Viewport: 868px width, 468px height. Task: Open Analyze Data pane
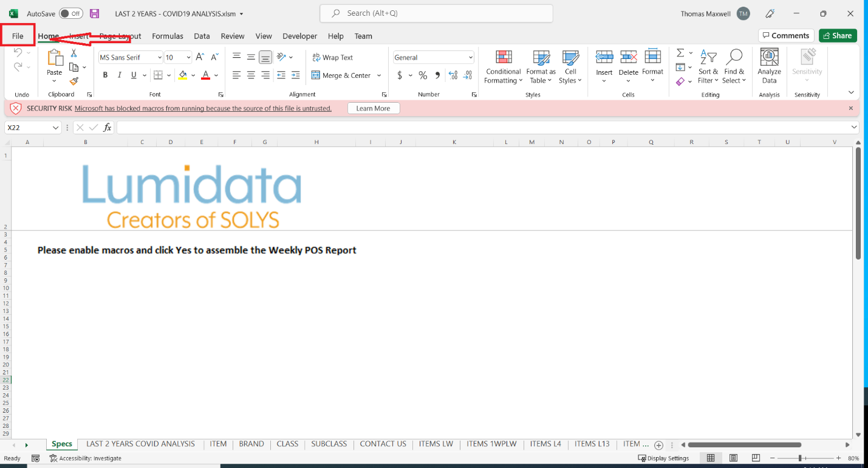click(x=770, y=66)
